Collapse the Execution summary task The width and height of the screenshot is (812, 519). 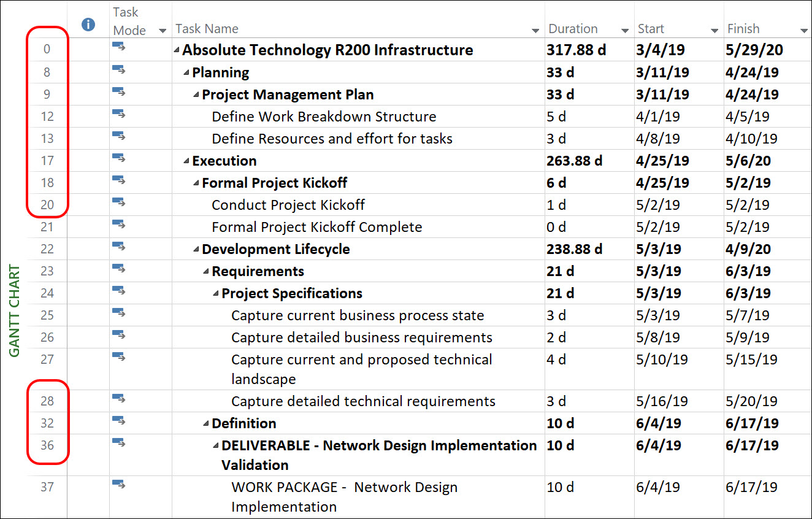[186, 161]
